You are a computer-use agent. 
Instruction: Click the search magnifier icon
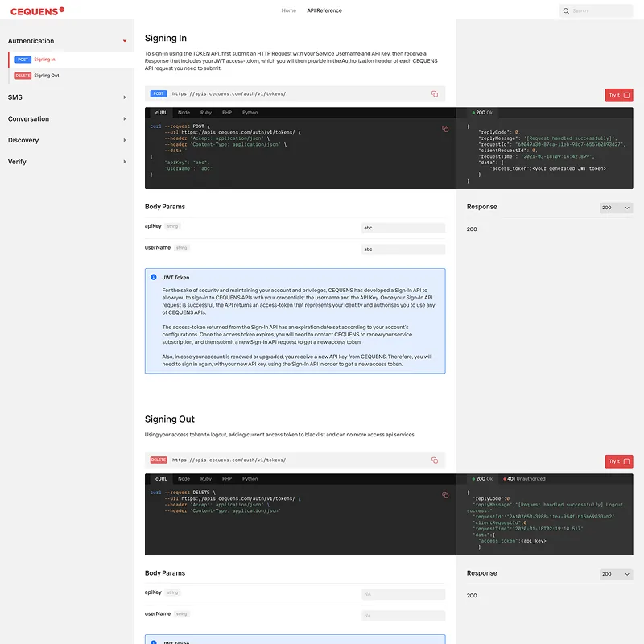[x=566, y=11]
